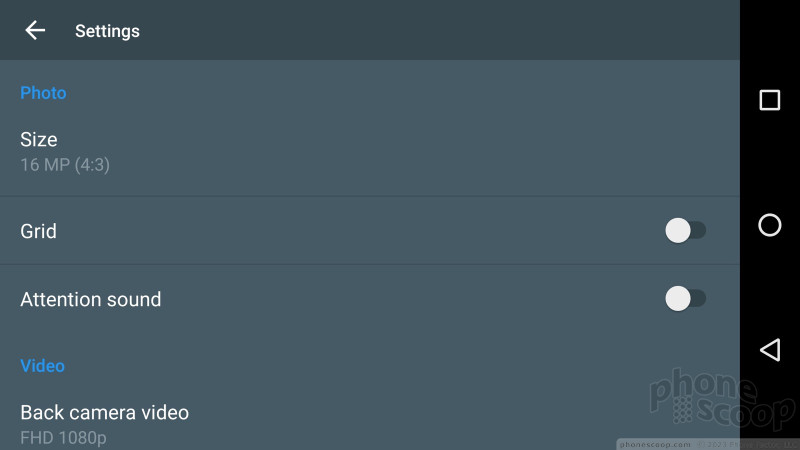Open the Size photo setting
The height and width of the screenshot is (450, 800).
click(x=370, y=152)
